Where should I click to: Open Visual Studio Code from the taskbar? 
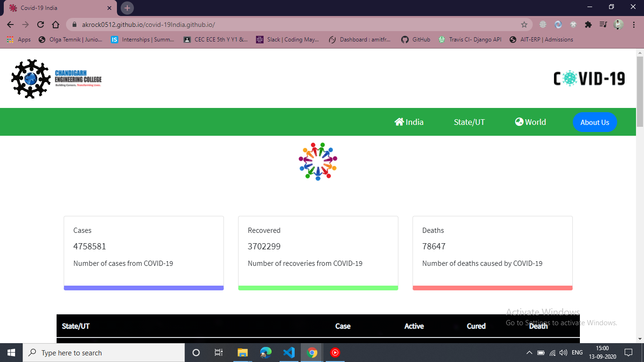pyautogui.click(x=289, y=353)
